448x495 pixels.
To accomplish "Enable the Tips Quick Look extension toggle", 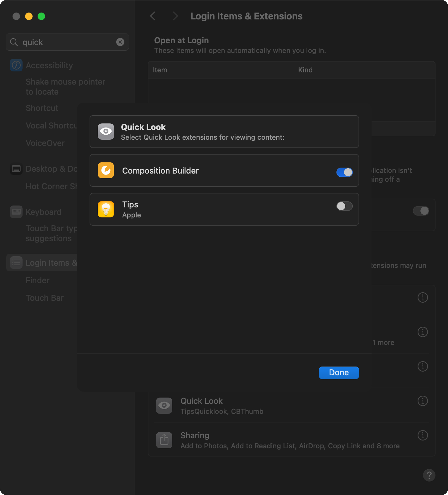I will (345, 206).
